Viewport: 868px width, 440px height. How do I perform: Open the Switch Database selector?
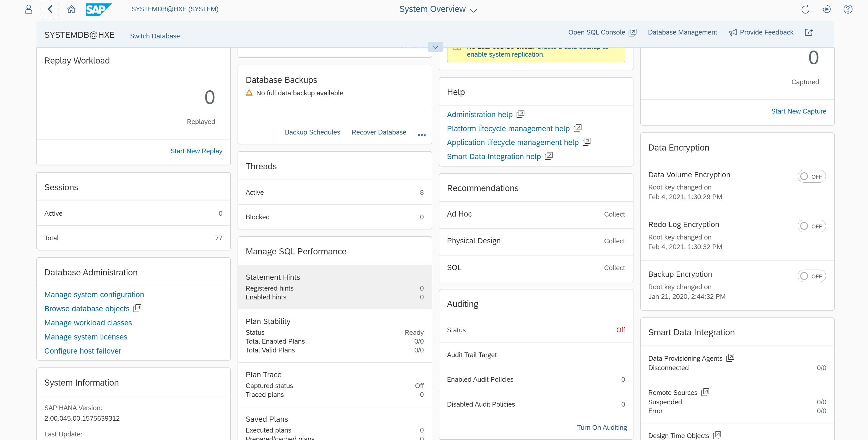(x=155, y=36)
